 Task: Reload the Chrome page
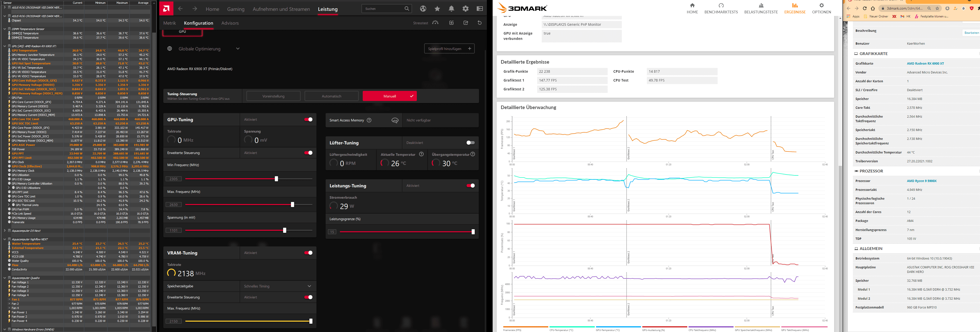[x=864, y=8]
